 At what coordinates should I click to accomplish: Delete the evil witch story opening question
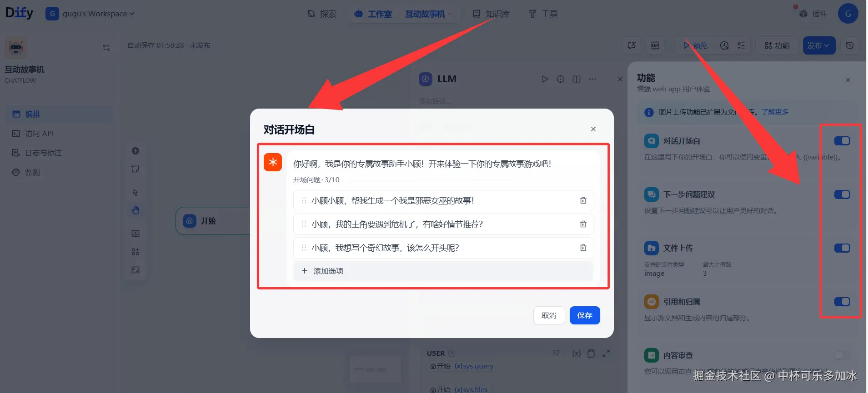583,200
